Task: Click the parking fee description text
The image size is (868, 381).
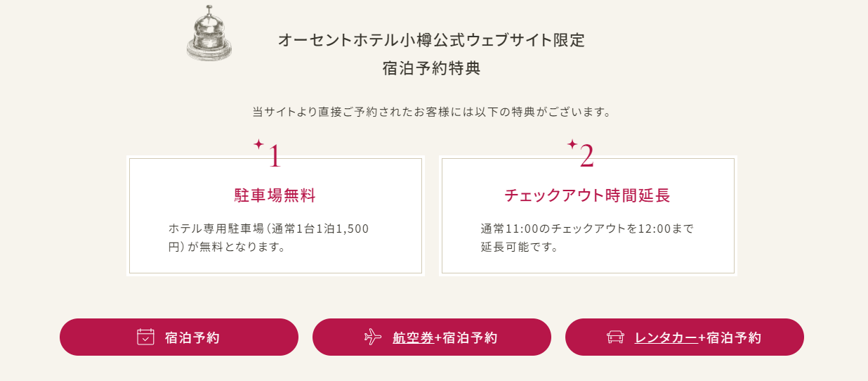Action: click(268, 238)
